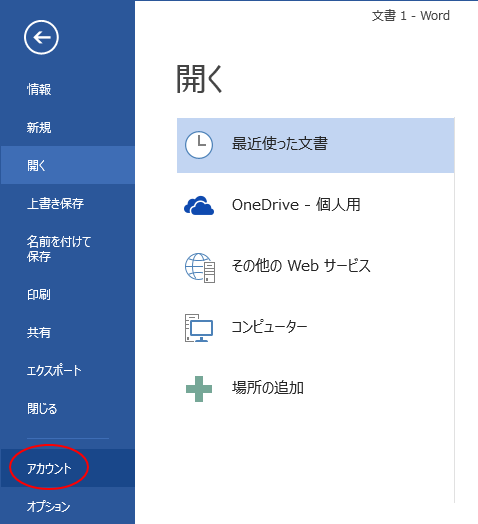478x524 pixels.
Task: Select the その他の Web サービス label
Action: (301, 266)
